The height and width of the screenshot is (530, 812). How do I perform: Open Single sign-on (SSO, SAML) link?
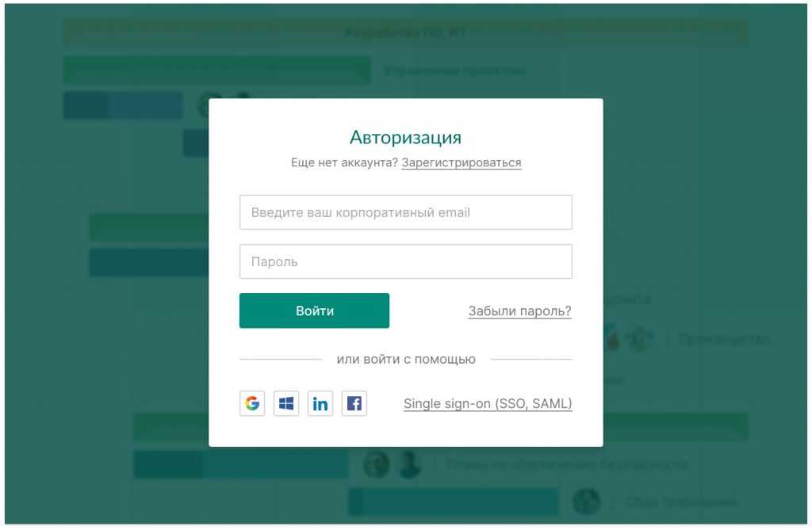pyautogui.click(x=488, y=404)
